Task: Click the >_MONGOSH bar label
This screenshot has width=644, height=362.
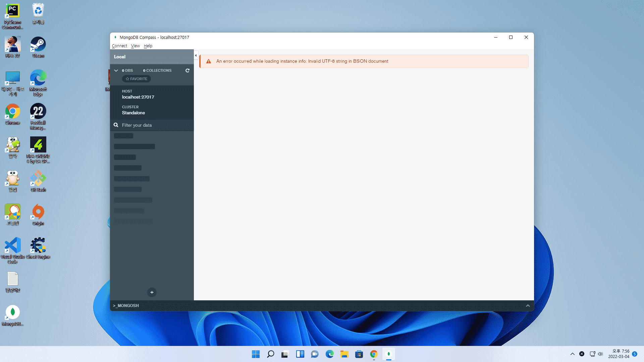Action: pyautogui.click(x=126, y=306)
